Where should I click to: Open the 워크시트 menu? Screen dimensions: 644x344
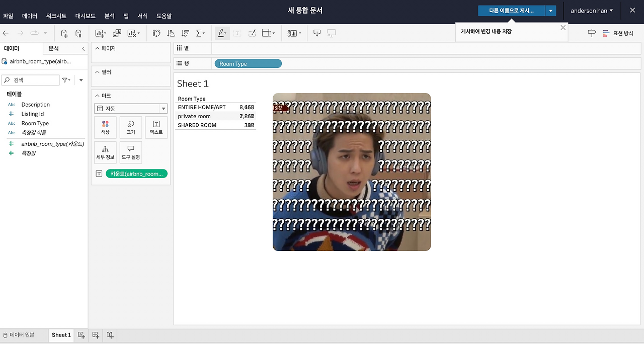(x=56, y=16)
